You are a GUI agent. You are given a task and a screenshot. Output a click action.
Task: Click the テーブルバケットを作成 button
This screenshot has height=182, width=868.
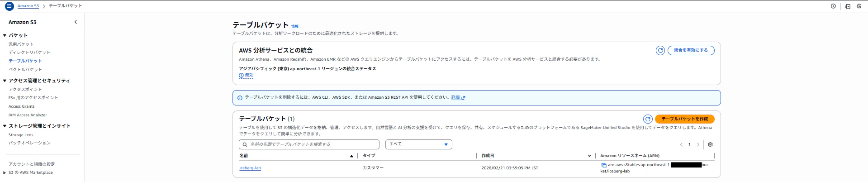coord(684,119)
